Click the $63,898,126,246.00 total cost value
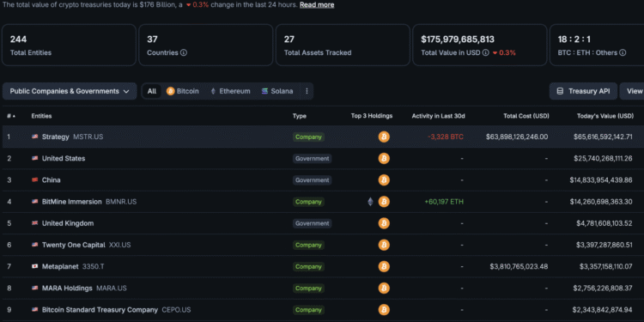This screenshot has height=322, width=644. (517, 137)
